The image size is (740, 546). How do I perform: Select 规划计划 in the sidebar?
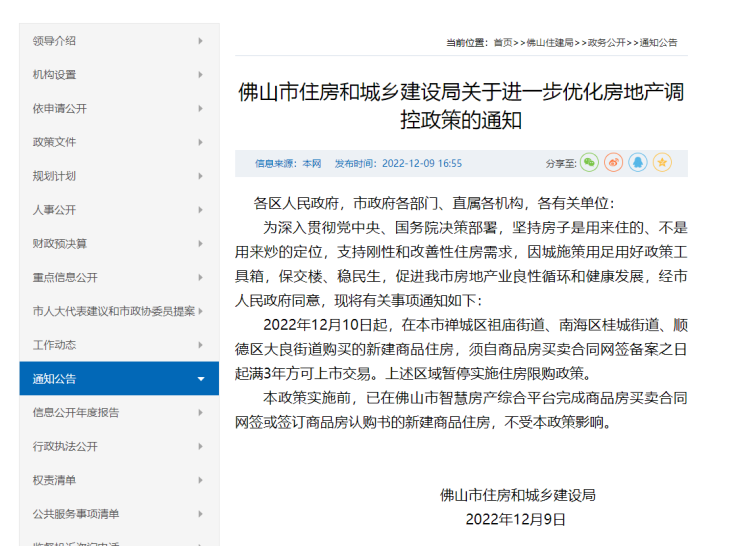[x=54, y=176]
